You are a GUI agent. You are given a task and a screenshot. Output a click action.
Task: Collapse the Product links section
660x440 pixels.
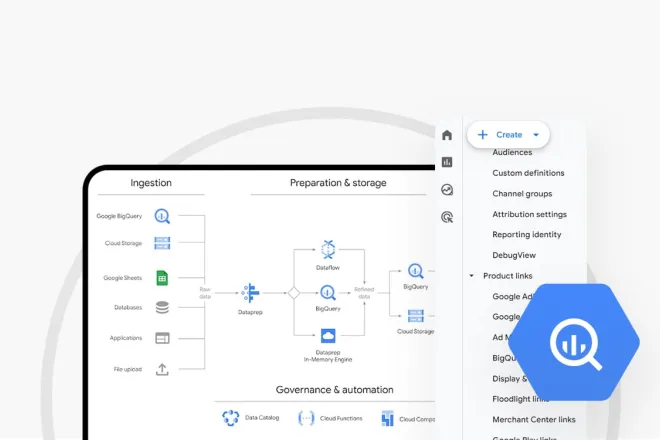click(472, 276)
